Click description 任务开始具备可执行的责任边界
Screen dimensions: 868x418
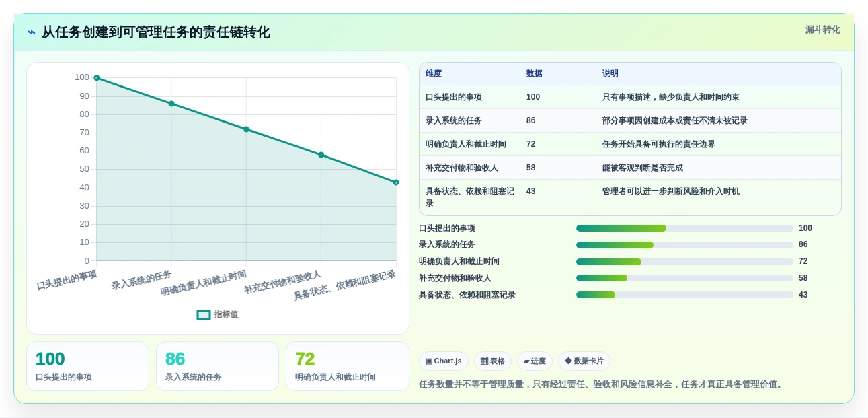(x=659, y=145)
